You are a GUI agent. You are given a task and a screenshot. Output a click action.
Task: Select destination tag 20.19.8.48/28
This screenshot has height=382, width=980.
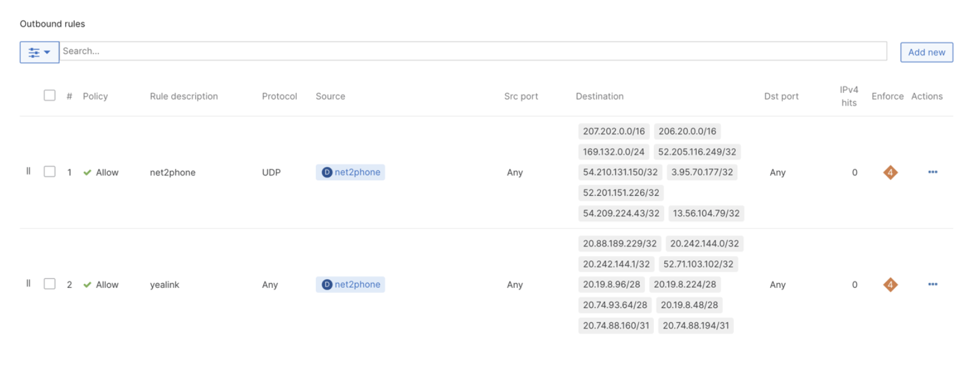(x=689, y=305)
